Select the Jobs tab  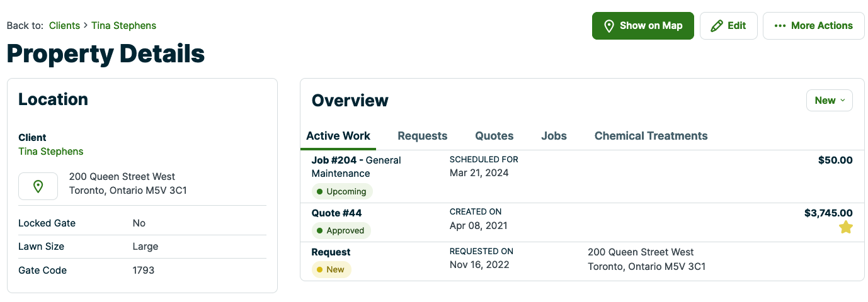pos(554,136)
